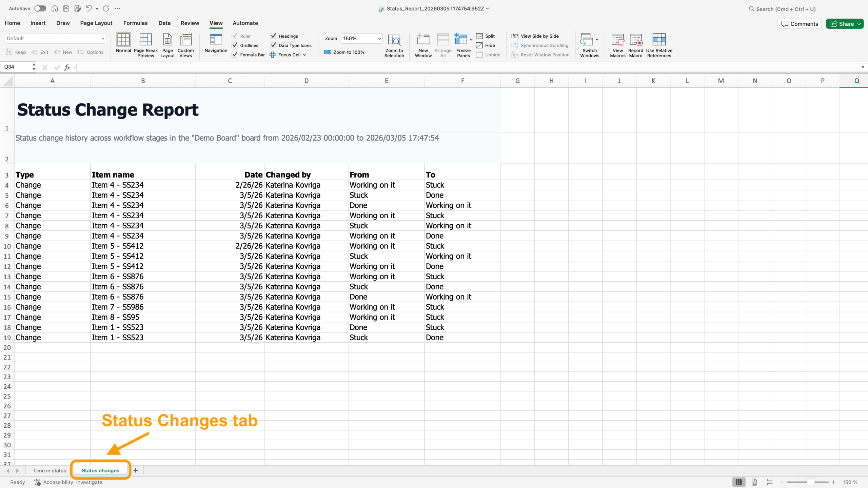Open a New Window
The height and width of the screenshot is (488, 868).
pos(422,45)
